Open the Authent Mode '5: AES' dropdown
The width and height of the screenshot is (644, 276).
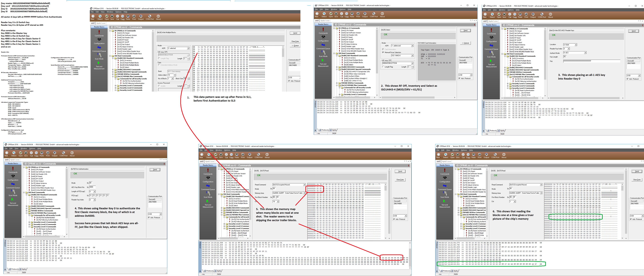click(585, 53)
